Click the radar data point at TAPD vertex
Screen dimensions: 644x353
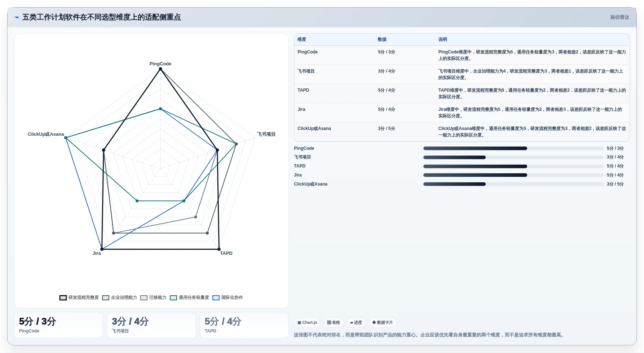[219, 249]
